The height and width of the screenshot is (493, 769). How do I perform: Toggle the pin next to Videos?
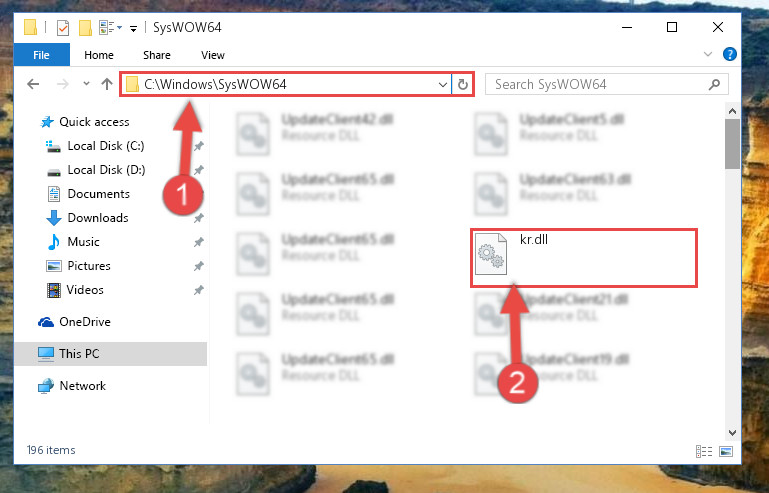(x=199, y=290)
